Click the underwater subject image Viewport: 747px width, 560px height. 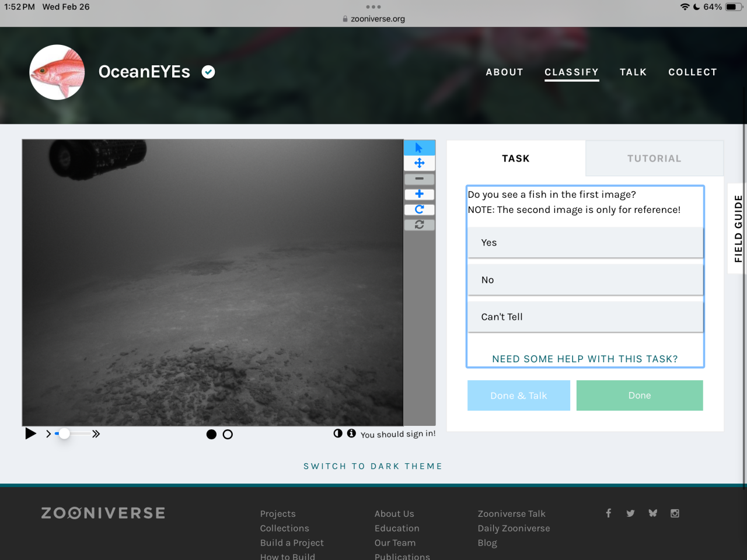[x=212, y=282]
